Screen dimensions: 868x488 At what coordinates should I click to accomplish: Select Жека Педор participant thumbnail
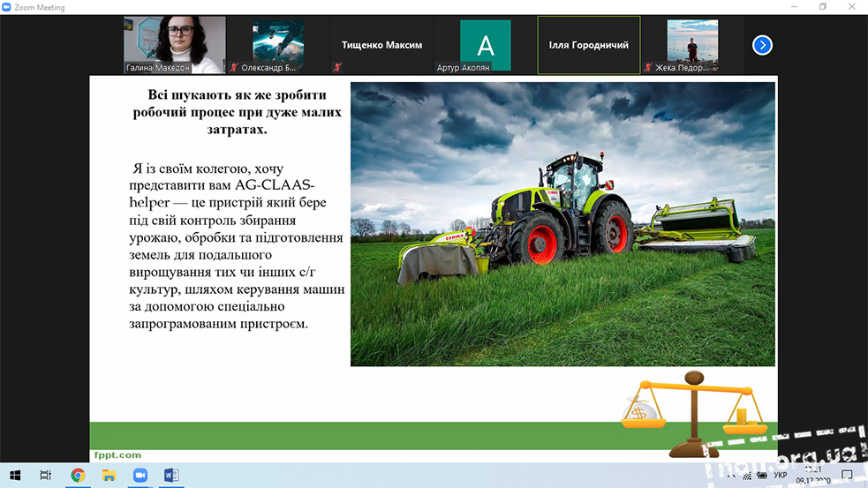point(692,45)
